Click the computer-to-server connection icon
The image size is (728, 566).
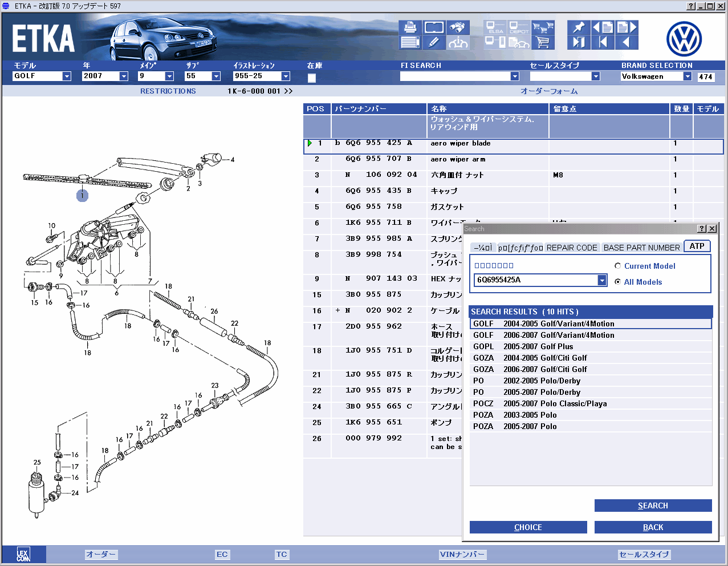tap(495, 42)
